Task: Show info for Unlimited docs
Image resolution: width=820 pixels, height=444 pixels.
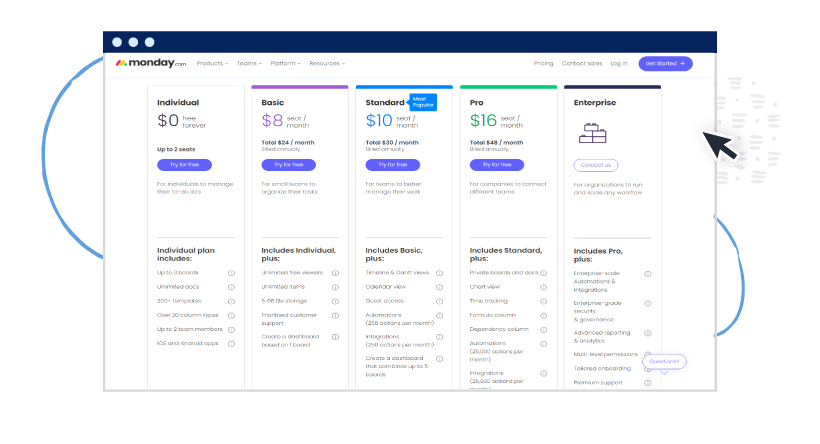Action: point(231,287)
